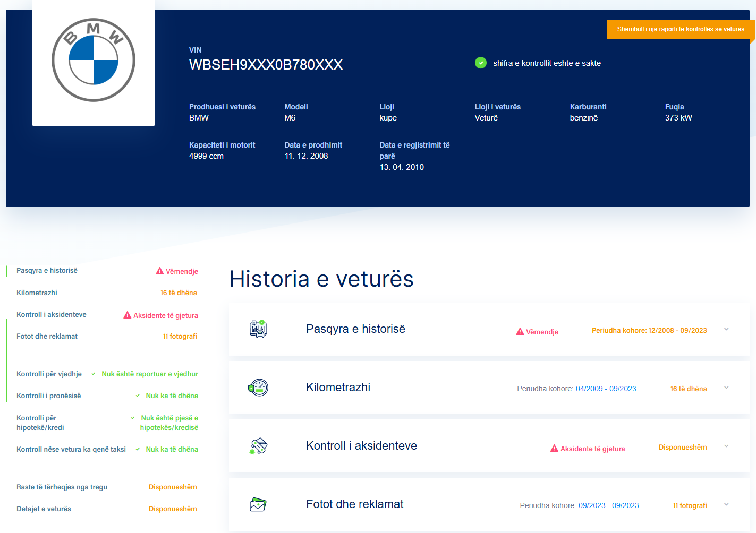This screenshot has height=533, width=756.
Task: Open Fotot dhe reklamat sidebar item
Action: 47,337
